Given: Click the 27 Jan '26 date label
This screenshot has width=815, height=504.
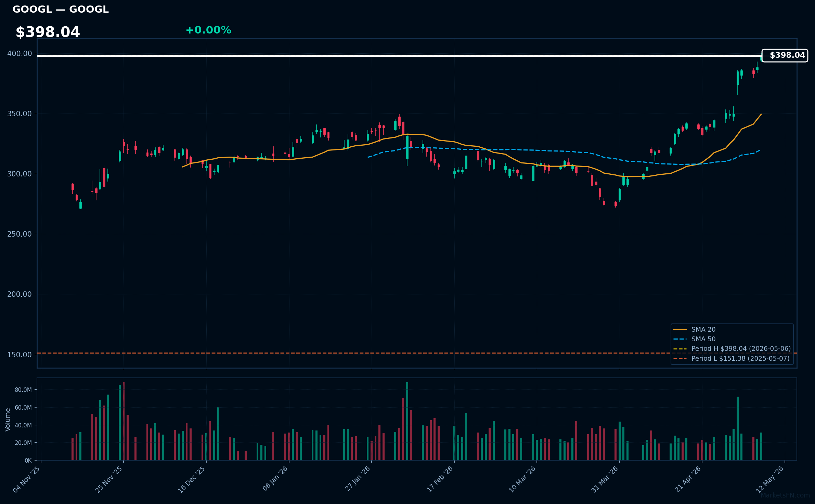Looking at the screenshot, I should coord(358,479).
